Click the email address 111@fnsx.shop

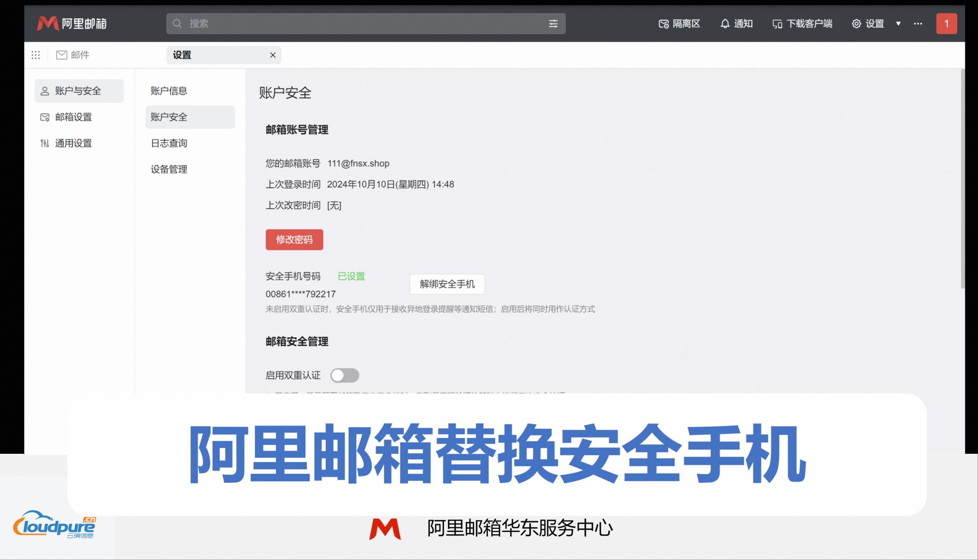click(358, 163)
